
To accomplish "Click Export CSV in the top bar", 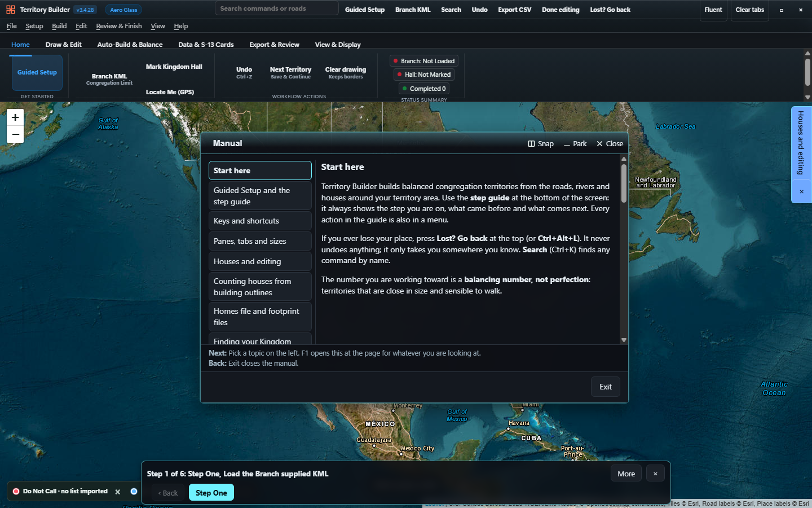I will [515, 10].
